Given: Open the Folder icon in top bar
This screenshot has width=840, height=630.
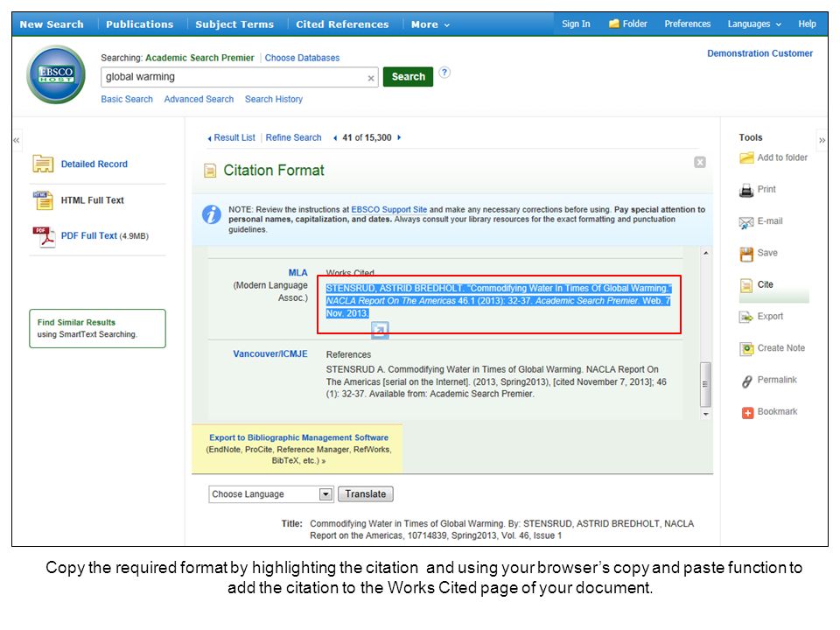Looking at the screenshot, I should (614, 24).
